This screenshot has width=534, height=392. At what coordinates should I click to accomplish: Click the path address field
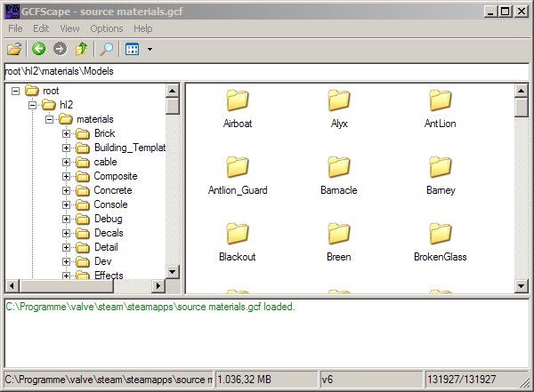click(267, 71)
